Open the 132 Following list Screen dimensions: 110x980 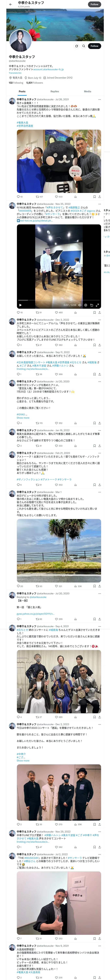16,82
